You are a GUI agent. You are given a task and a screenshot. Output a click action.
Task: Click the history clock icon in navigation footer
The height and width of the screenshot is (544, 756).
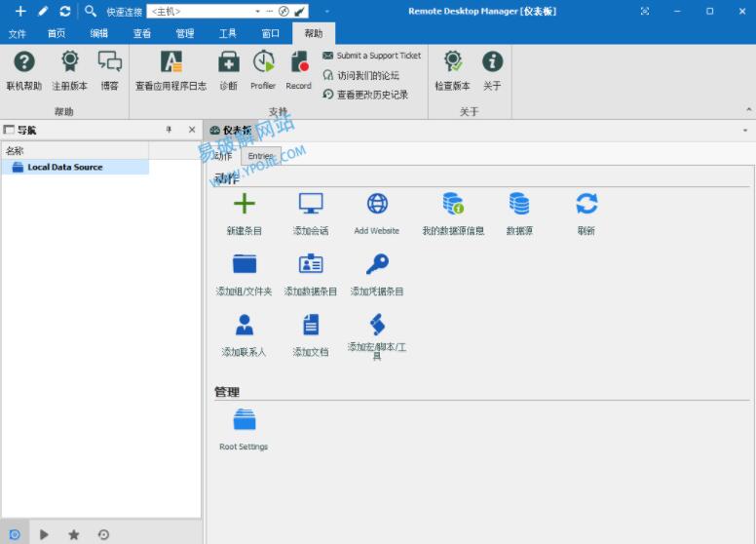click(x=103, y=534)
